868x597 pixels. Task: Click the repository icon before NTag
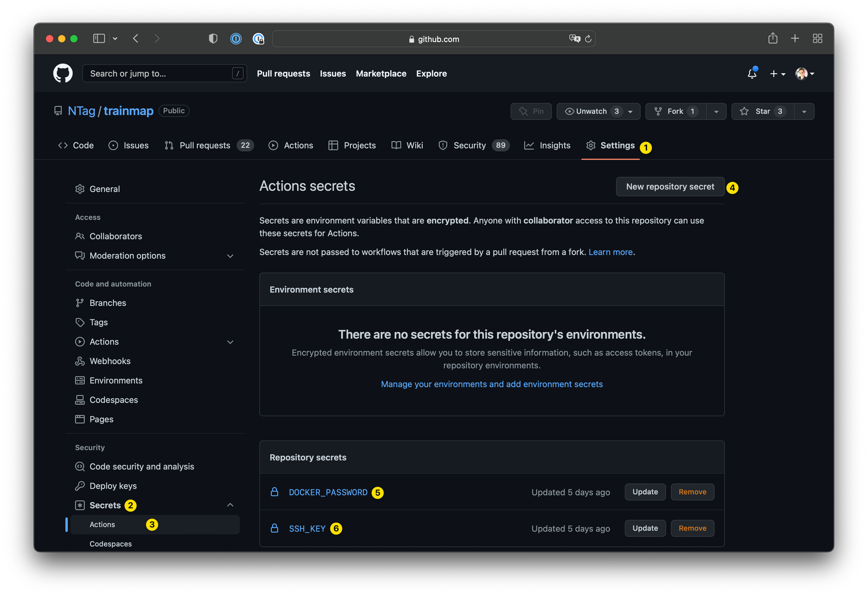[x=58, y=111]
